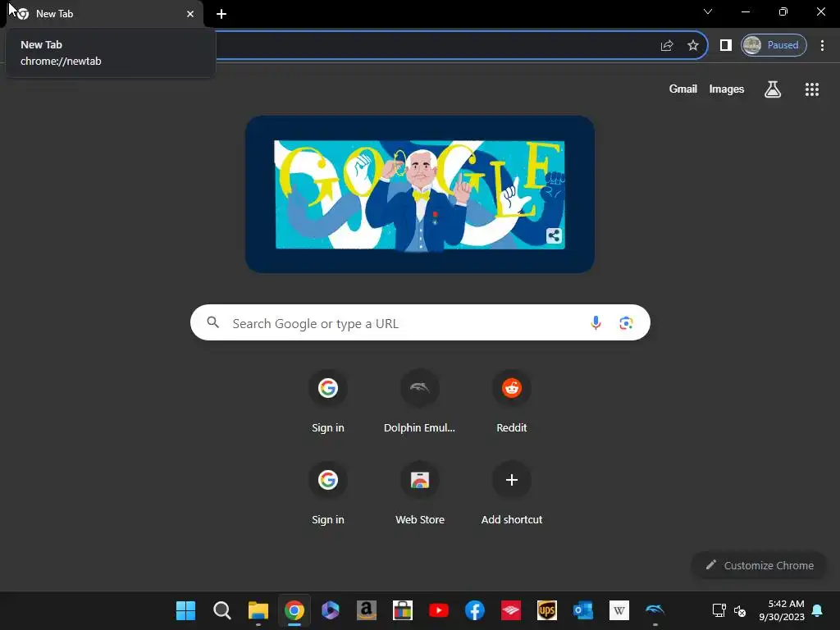Viewport: 840px width, 630px height.
Task: Open the Paused profile button
Action: coord(774,46)
